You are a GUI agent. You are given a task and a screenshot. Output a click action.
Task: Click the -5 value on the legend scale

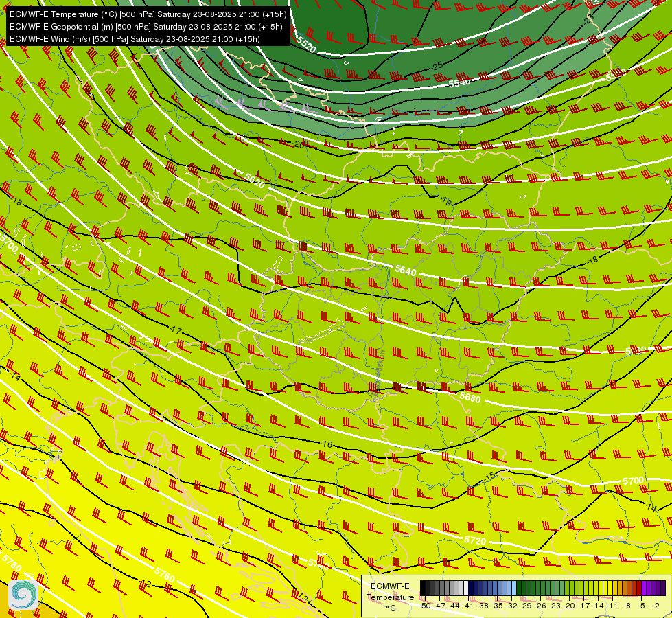tap(642, 606)
